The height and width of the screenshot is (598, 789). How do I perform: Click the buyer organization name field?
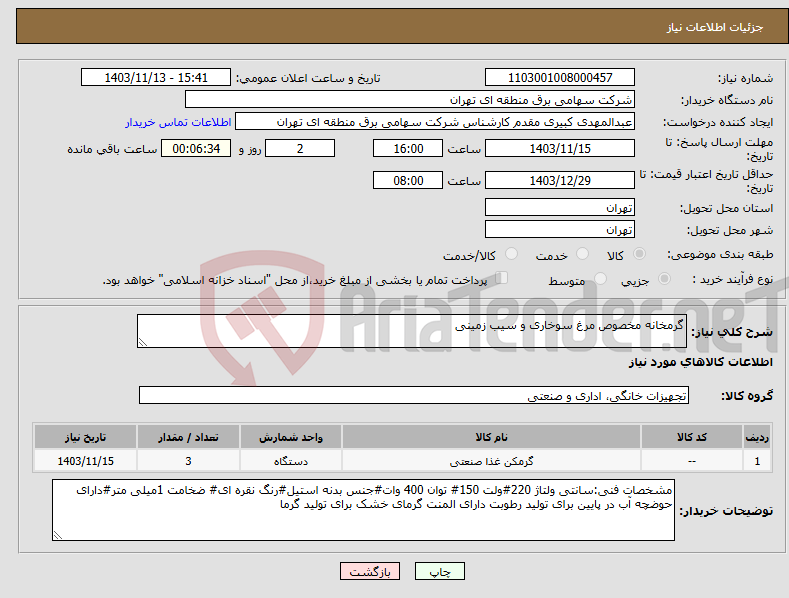tap(410, 100)
